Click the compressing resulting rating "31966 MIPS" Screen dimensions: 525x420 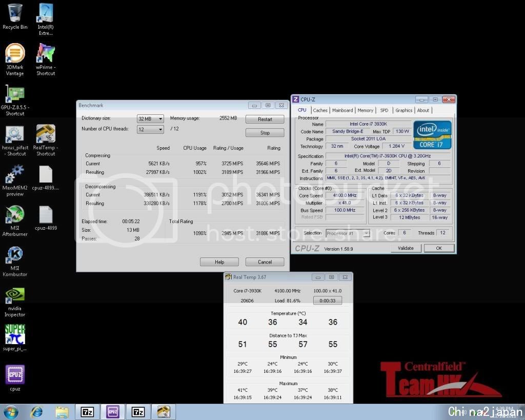pos(268,172)
